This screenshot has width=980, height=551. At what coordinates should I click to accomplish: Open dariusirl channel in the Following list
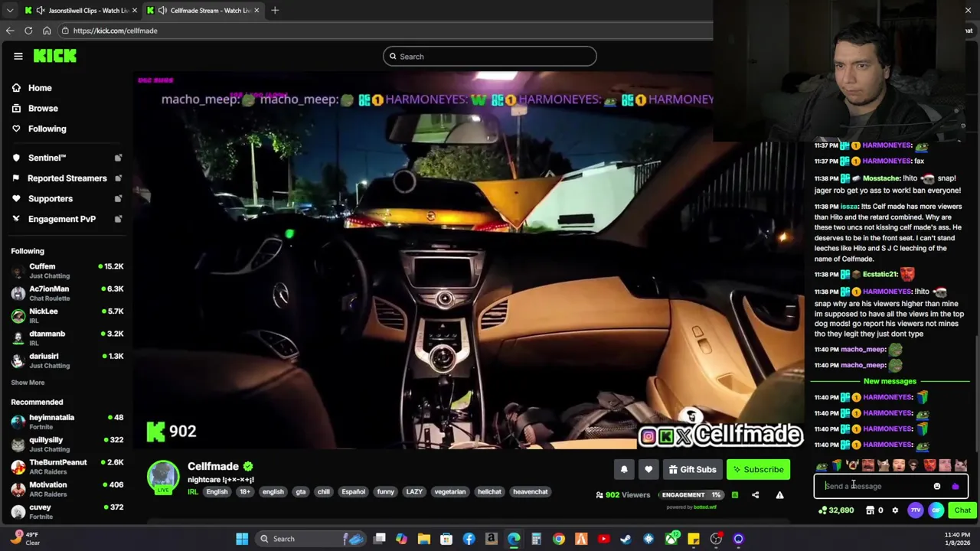(67, 360)
